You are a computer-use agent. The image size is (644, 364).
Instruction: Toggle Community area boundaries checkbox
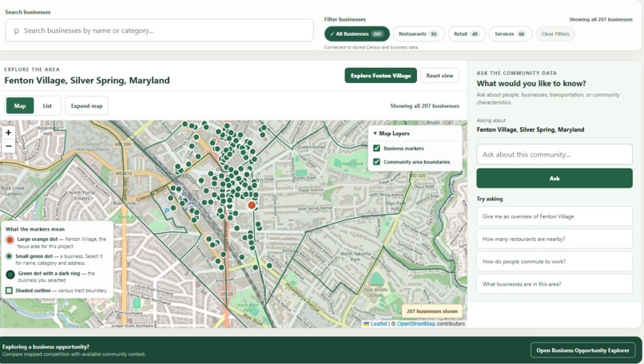point(376,162)
